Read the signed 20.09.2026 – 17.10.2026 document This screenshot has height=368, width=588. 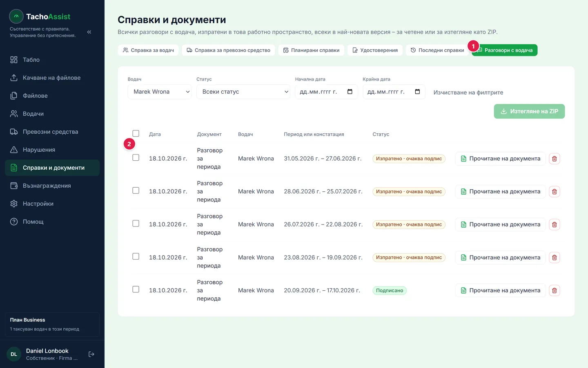(x=501, y=290)
